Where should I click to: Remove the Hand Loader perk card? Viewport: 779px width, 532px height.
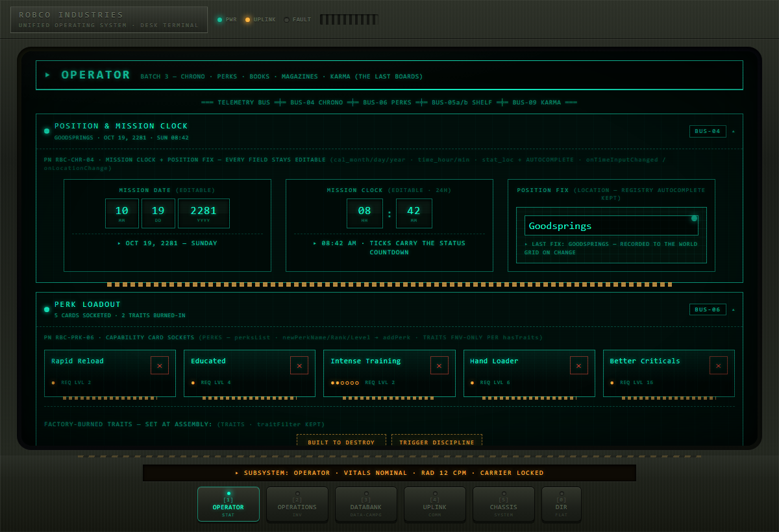tap(579, 365)
